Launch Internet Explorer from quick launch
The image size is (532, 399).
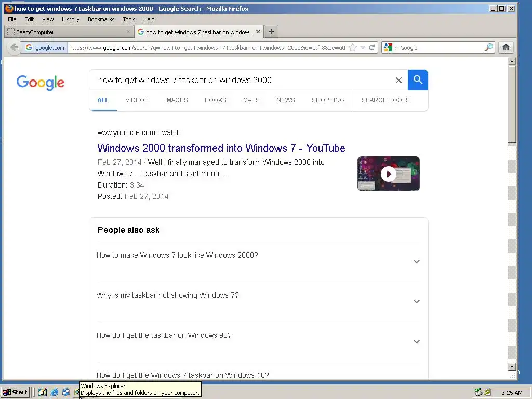[54, 392]
